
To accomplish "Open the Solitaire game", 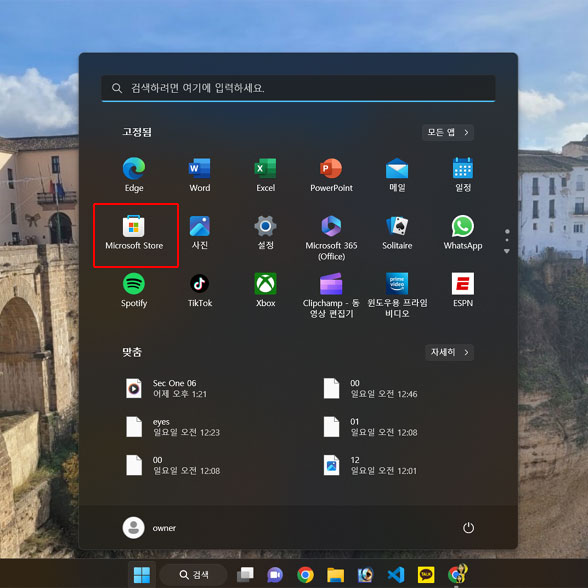I will pos(397,232).
